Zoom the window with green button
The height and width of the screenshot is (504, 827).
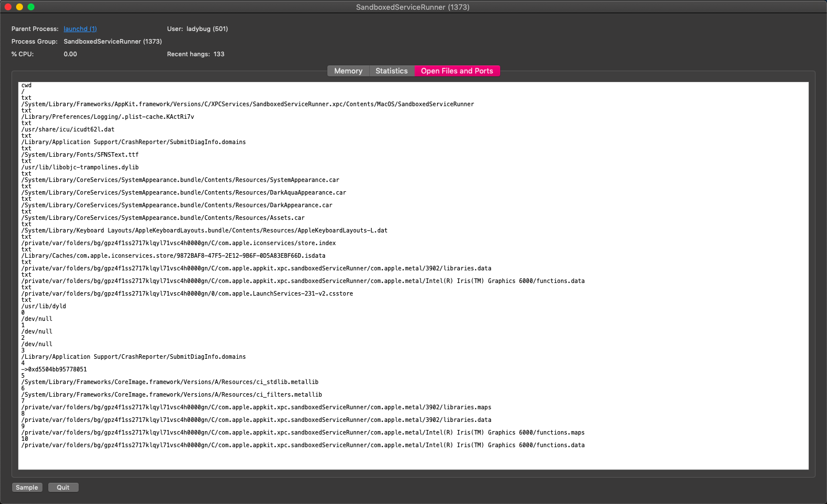click(31, 7)
